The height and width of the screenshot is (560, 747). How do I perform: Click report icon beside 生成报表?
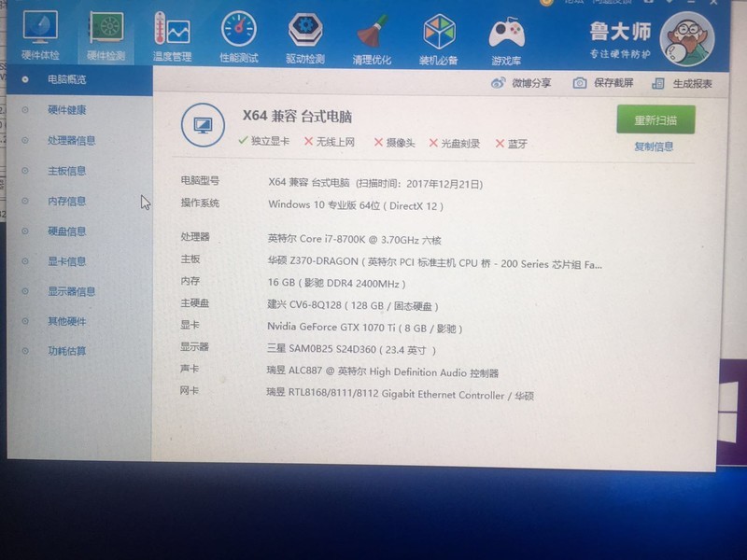coord(658,84)
